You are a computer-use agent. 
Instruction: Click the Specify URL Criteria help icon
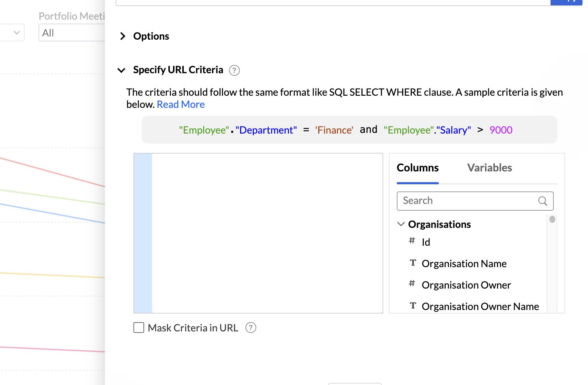coord(234,70)
